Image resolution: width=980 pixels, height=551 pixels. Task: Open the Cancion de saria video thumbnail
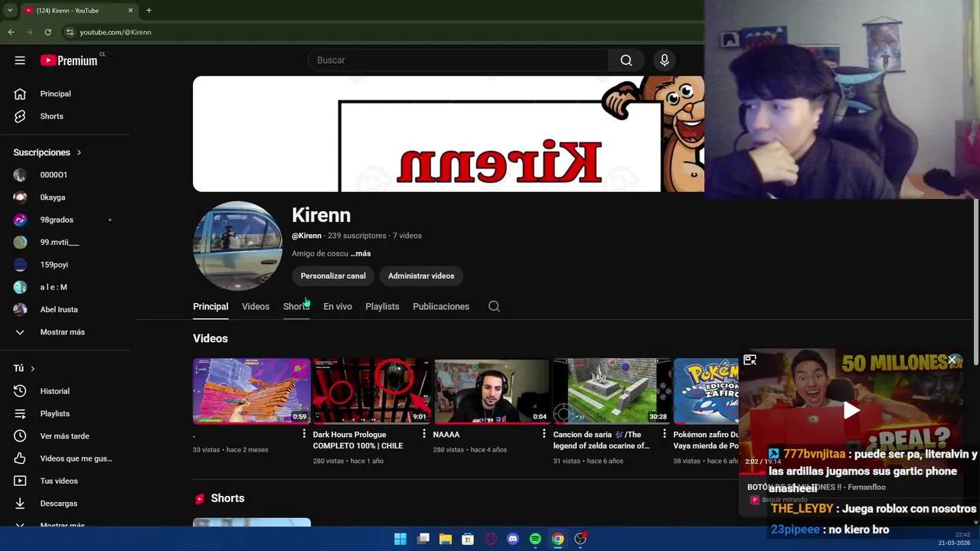pos(612,391)
